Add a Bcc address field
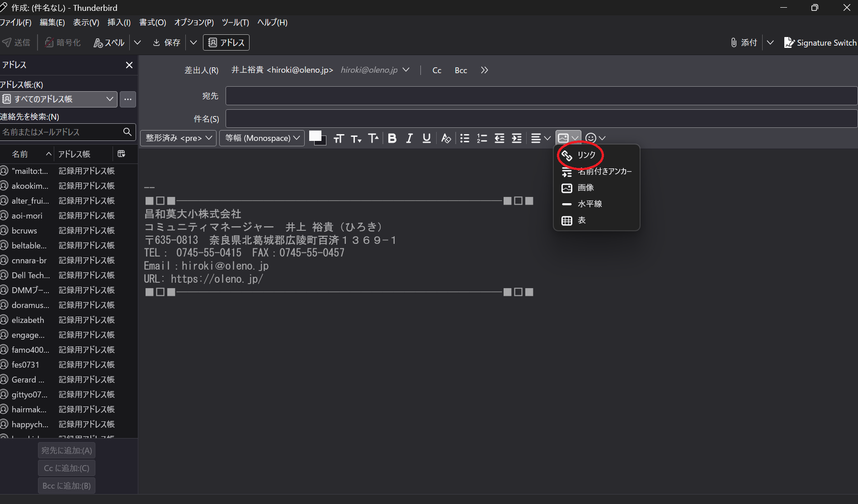858x504 pixels. pos(461,70)
